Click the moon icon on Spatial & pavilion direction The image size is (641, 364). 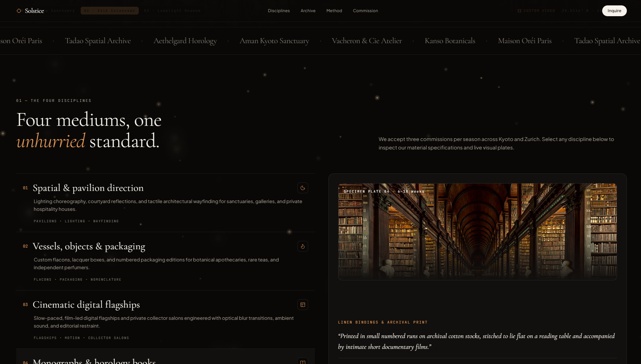point(303,188)
